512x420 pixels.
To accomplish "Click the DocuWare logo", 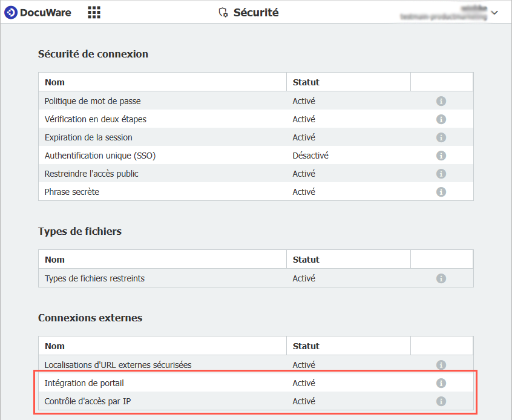I will (38, 12).
